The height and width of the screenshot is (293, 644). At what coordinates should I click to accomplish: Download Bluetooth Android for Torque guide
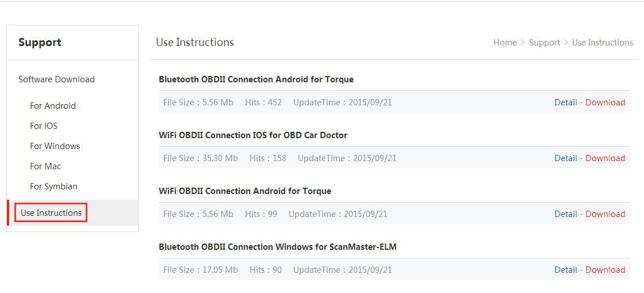point(605,102)
